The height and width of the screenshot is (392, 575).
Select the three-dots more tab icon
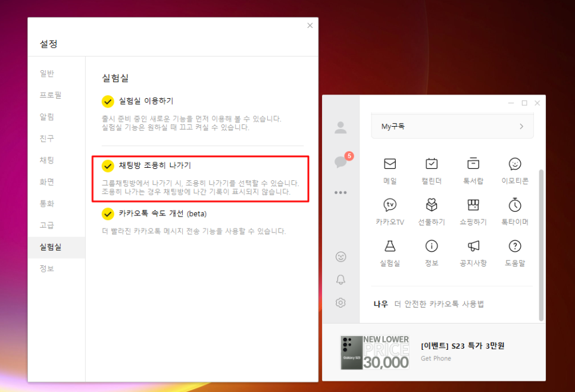(340, 192)
